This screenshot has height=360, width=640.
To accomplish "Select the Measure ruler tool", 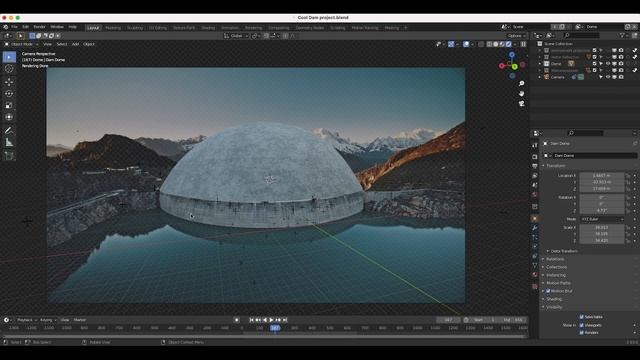I will [9, 142].
